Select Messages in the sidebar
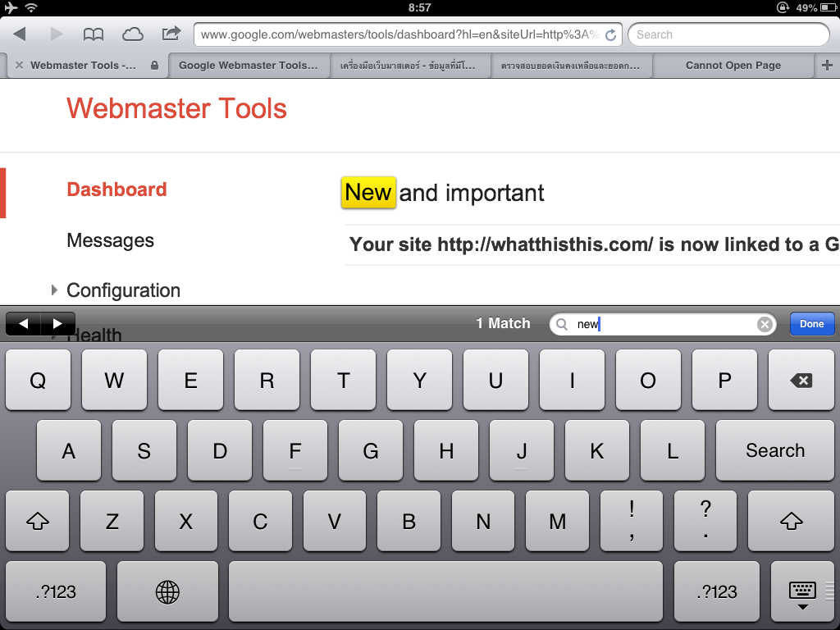 110,240
